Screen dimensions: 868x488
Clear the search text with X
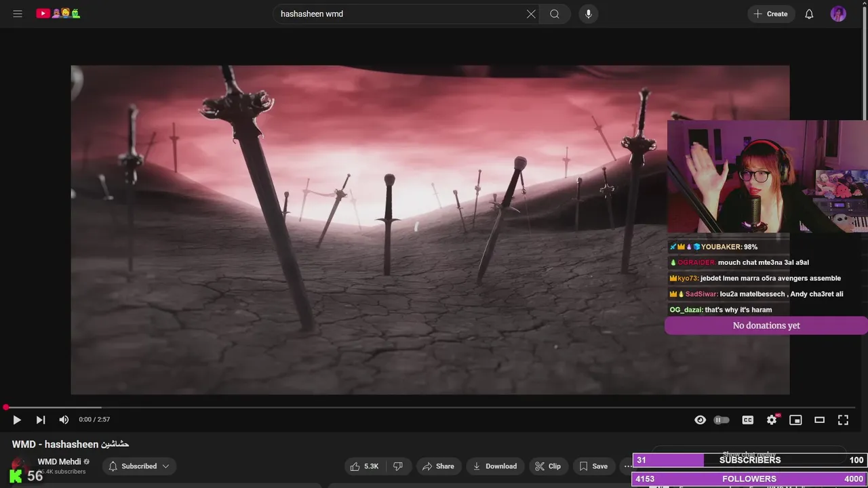531,14
